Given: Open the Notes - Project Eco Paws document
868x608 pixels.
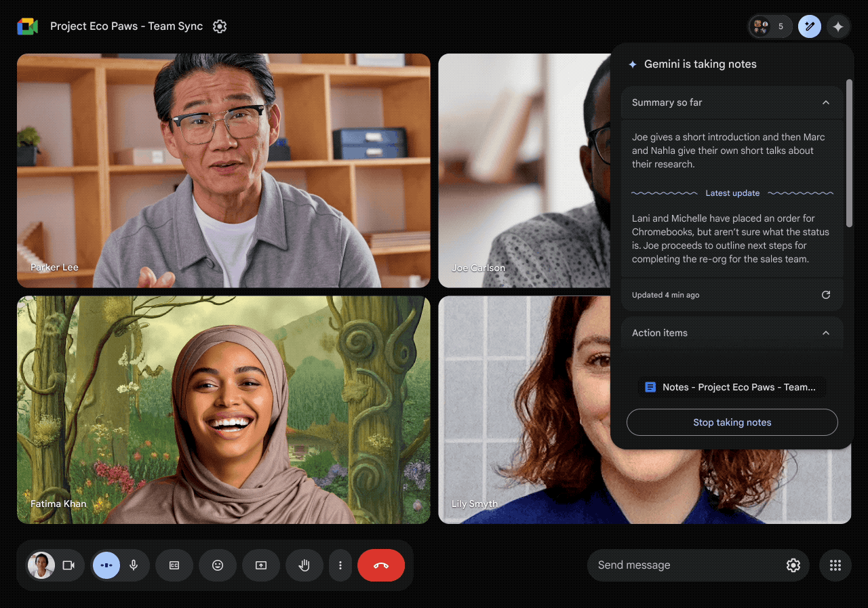Looking at the screenshot, I should pos(732,386).
